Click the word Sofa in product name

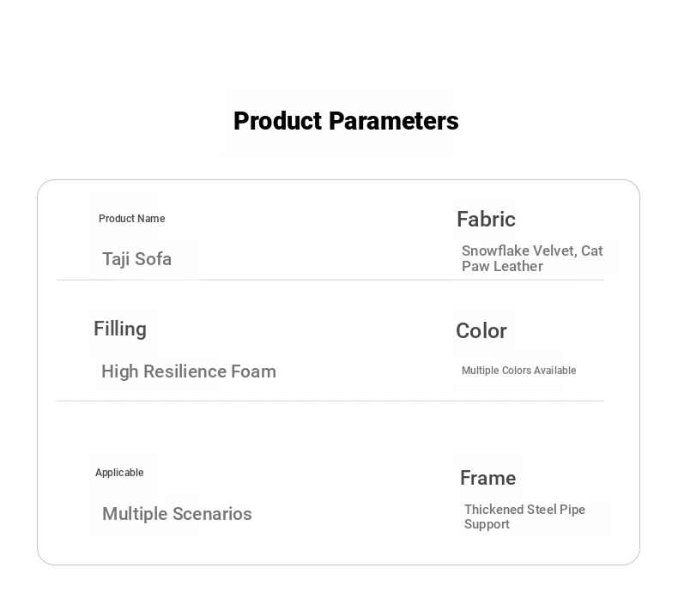coord(153,259)
